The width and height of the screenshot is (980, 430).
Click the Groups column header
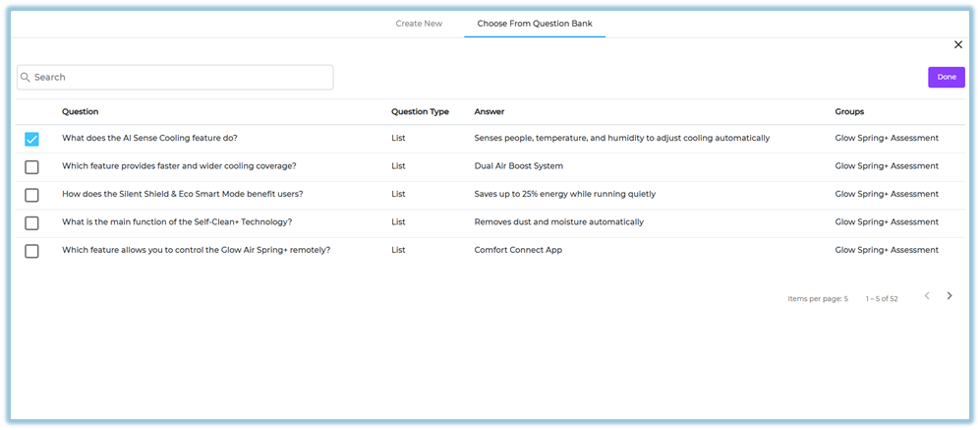(x=849, y=112)
